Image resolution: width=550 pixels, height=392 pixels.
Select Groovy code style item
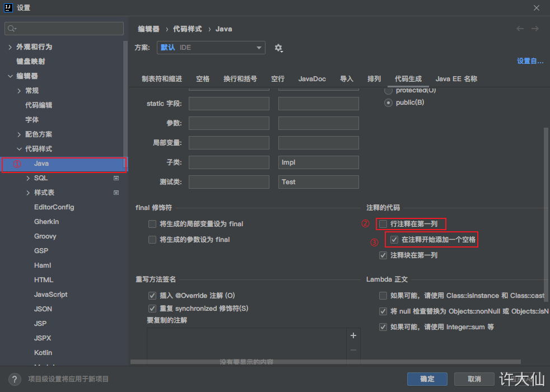click(45, 236)
